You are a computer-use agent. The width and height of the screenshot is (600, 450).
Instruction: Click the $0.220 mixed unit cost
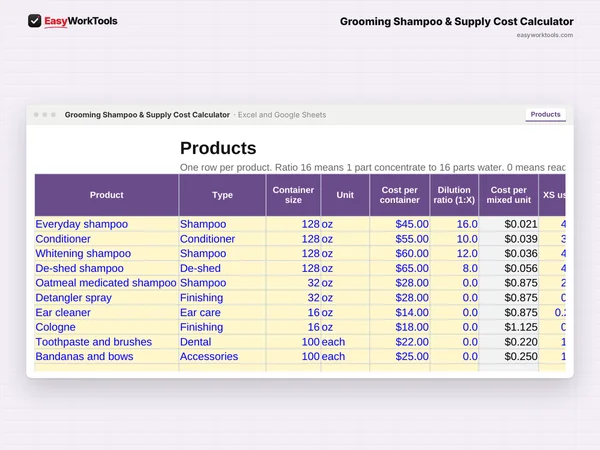pos(509,342)
